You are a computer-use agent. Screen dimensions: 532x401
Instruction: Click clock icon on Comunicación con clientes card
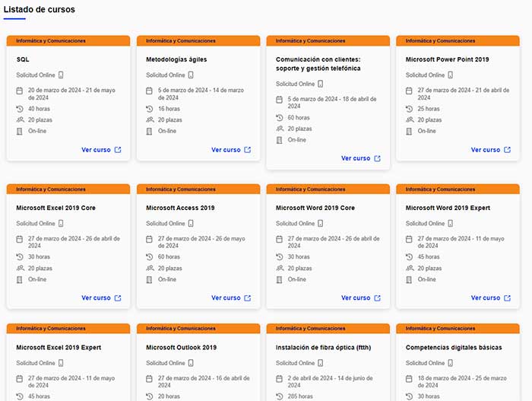pos(280,118)
